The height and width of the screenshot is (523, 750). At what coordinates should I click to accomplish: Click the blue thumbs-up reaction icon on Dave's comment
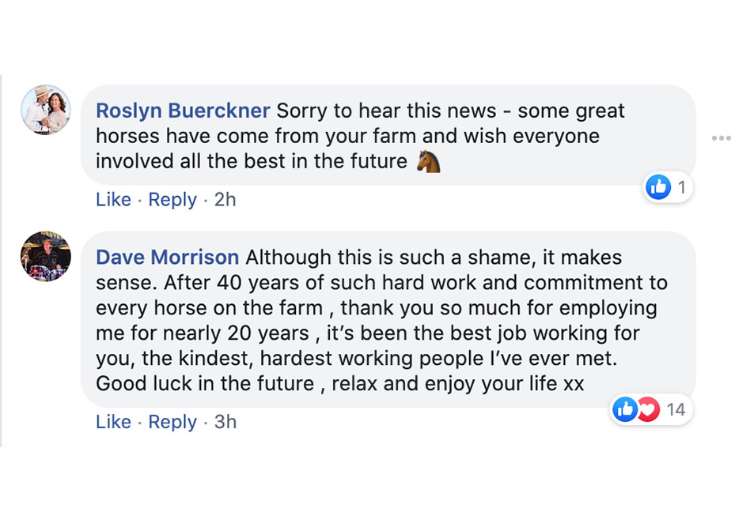[x=625, y=409]
